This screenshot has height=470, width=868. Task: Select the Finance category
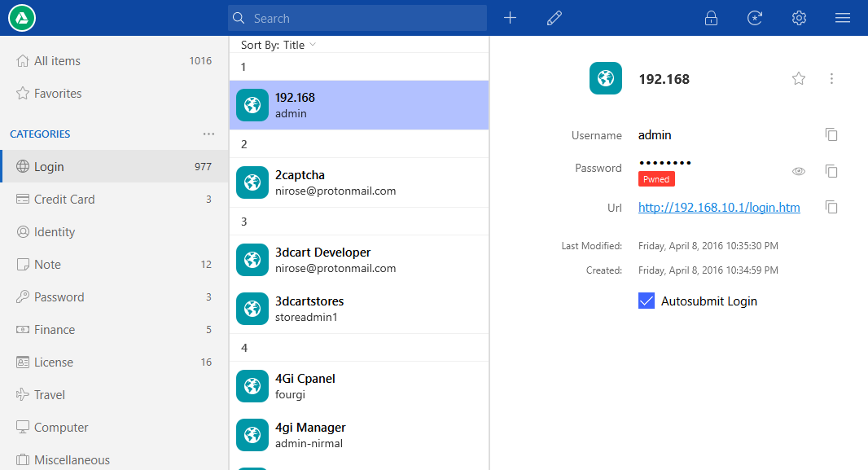click(114, 330)
